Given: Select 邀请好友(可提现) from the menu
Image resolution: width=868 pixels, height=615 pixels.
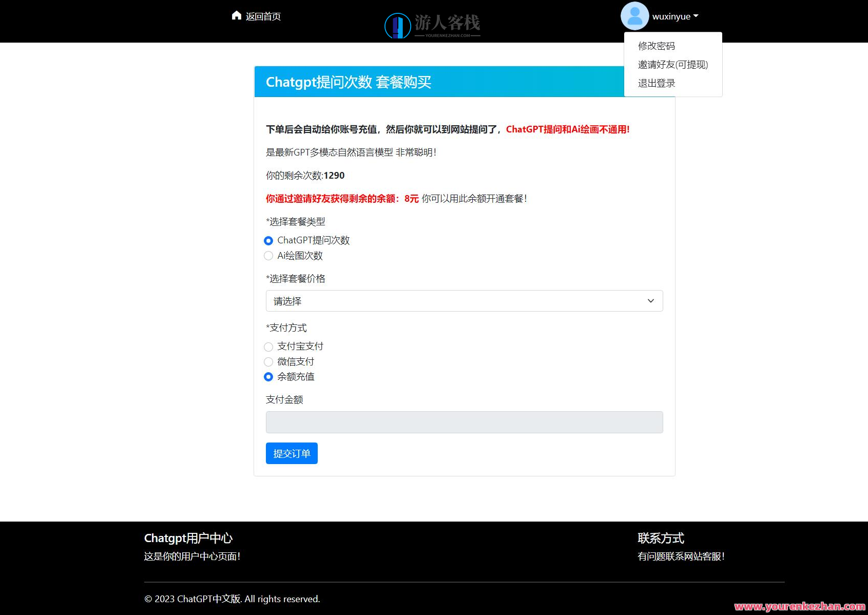Looking at the screenshot, I should pyautogui.click(x=672, y=64).
